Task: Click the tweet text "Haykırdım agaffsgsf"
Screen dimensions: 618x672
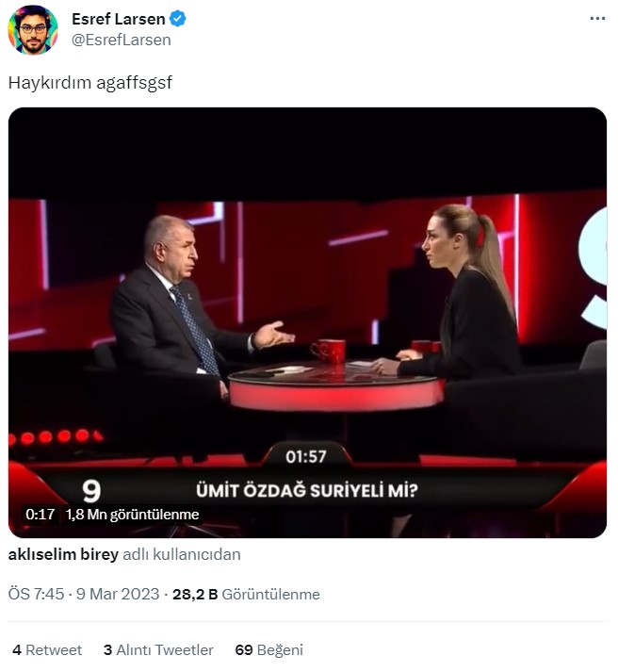Action: (x=89, y=82)
